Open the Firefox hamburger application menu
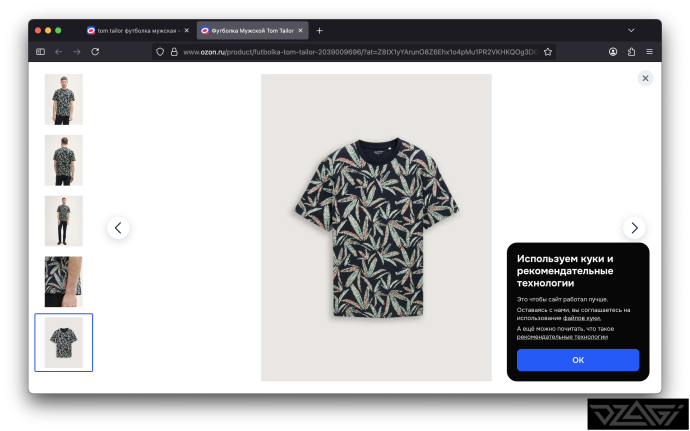 pos(650,51)
